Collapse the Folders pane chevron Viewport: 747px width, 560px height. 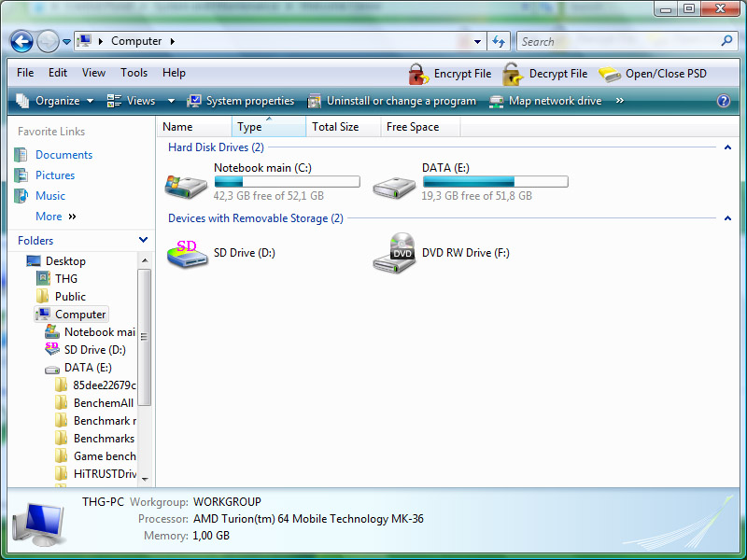143,240
